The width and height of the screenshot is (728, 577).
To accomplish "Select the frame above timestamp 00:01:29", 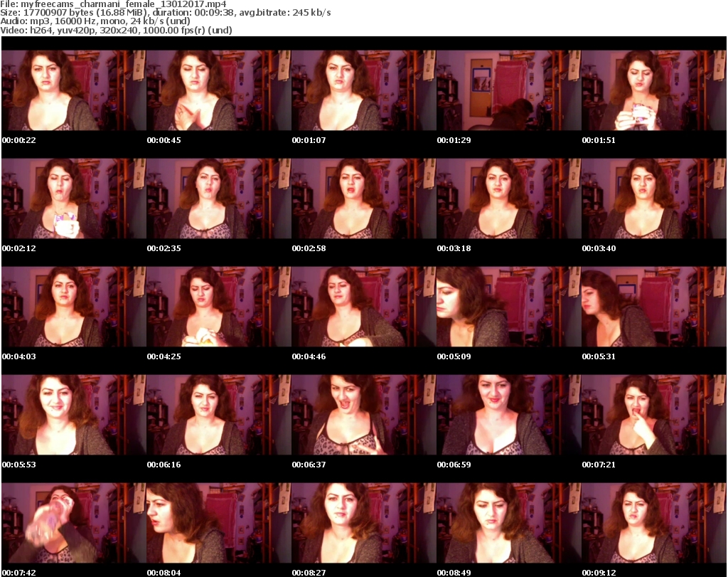I will click(509, 90).
